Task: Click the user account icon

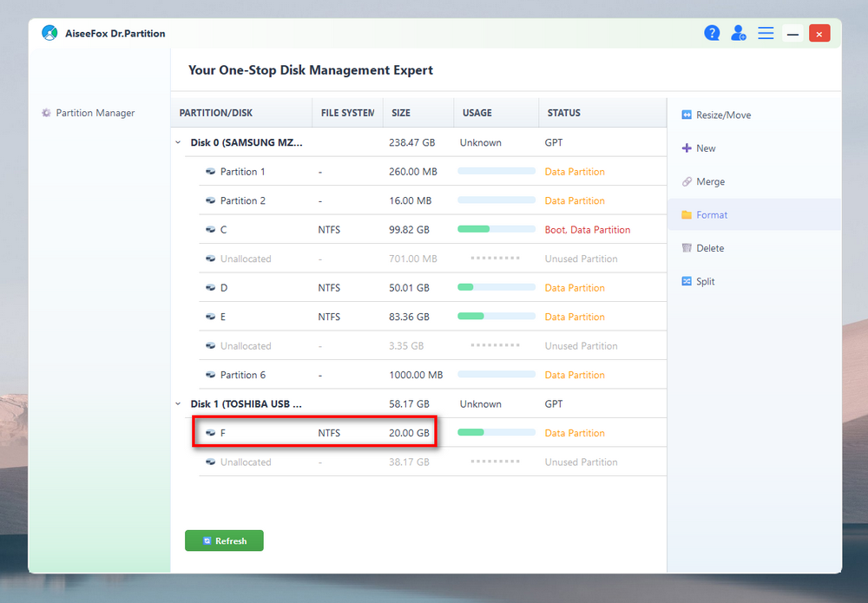Action: click(739, 33)
